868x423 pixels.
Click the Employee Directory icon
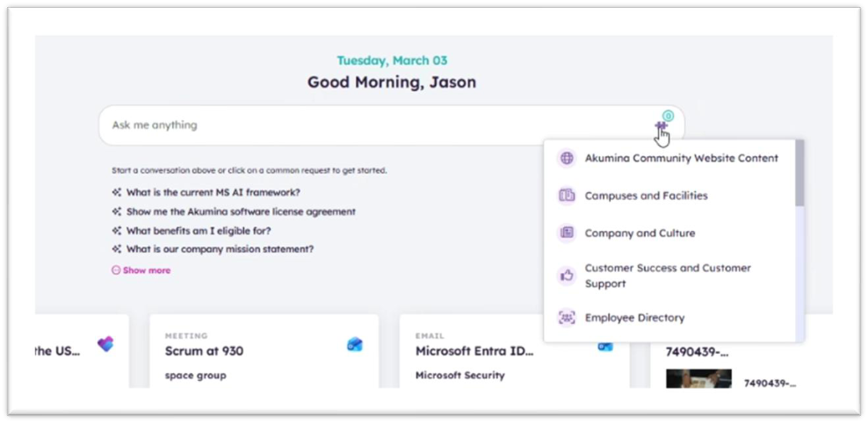pyautogui.click(x=567, y=318)
